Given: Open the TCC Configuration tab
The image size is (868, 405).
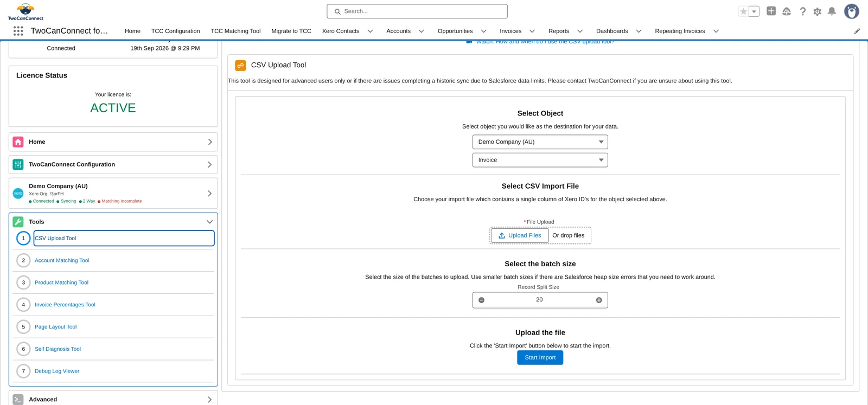Looking at the screenshot, I should coord(175,31).
